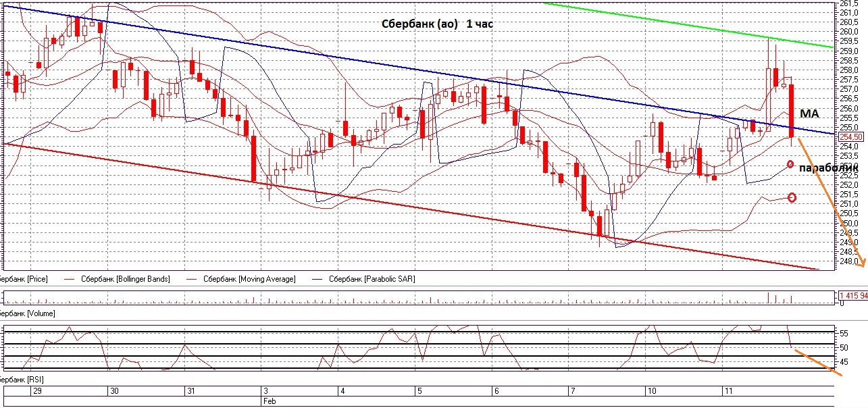Select date 7 on time axis
Image resolution: width=868 pixels, height=408 pixels.
573,391
